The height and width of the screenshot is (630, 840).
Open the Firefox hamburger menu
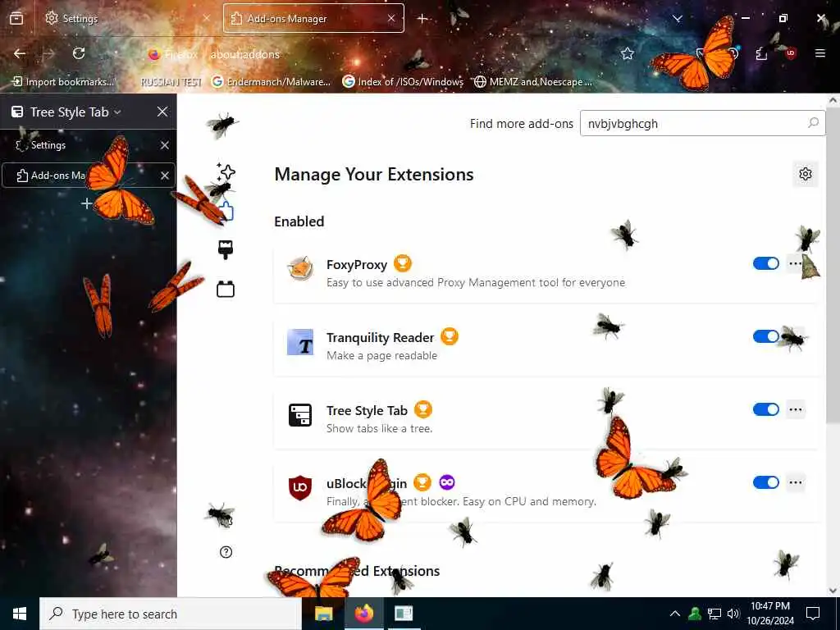coord(820,53)
